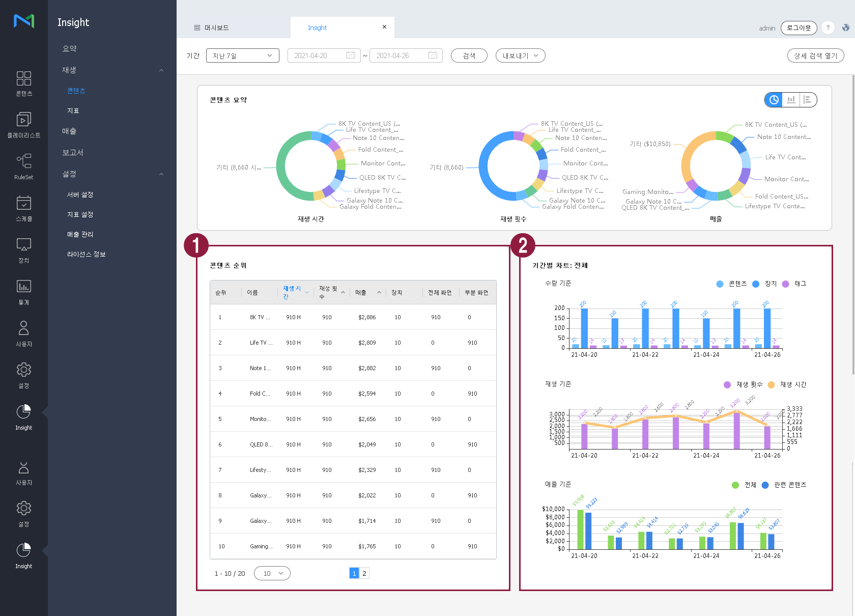Viewport: 855px width, 616px height.
Task: Switch summary to list view
Action: tap(807, 100)
